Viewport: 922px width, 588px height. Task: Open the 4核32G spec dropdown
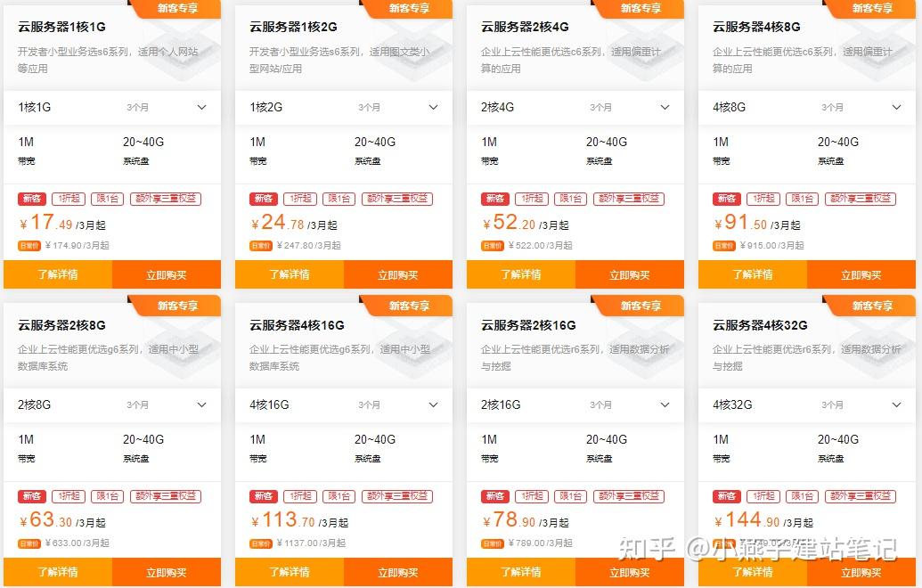point(807,405)
